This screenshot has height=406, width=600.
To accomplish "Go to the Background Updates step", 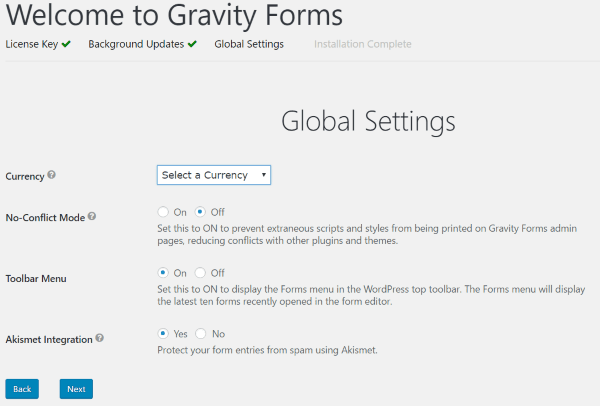I will (136, 44).
